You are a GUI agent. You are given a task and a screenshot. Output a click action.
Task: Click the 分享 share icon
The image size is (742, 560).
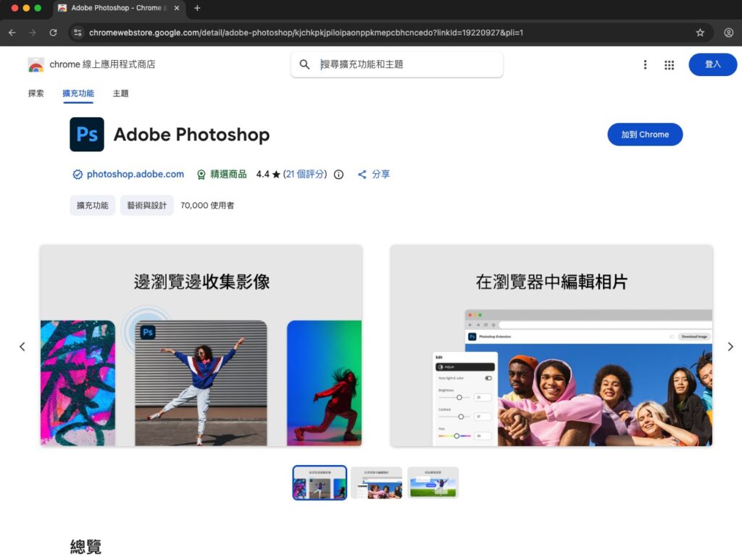point(362,175)
